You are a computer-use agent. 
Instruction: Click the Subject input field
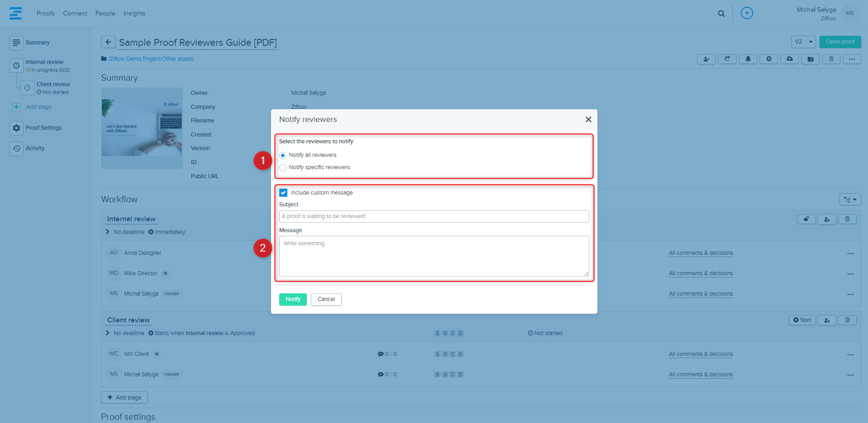pos(434,216)
